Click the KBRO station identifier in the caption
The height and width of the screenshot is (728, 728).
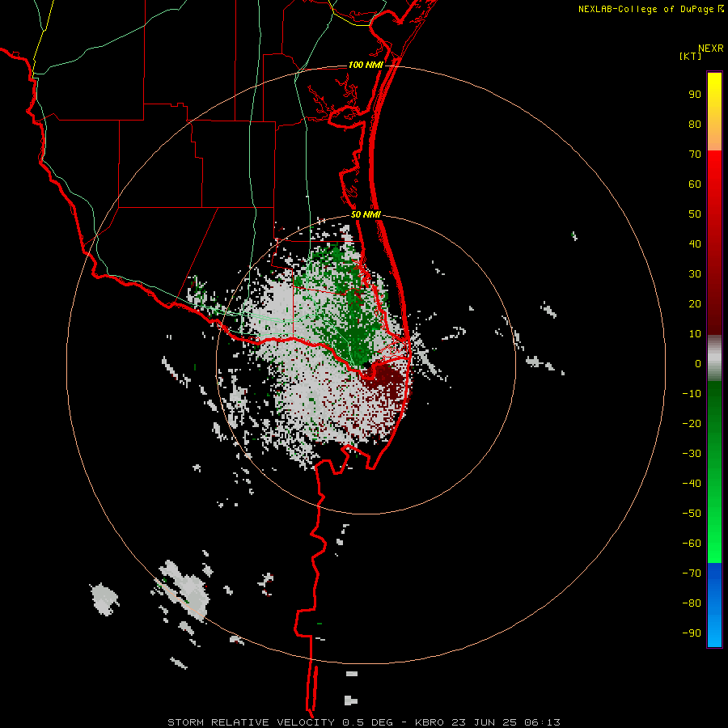click(428, 722)
